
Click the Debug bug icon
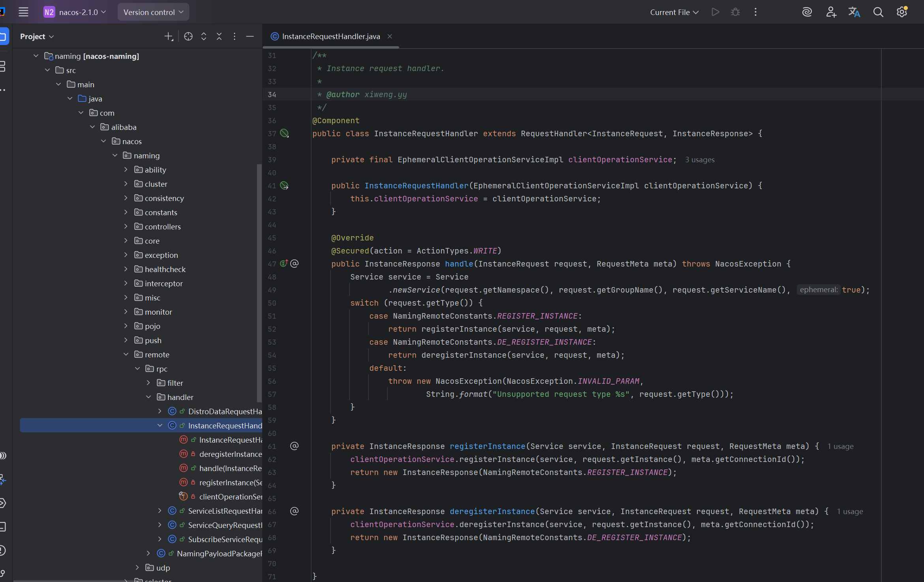[x=735, y=12]
